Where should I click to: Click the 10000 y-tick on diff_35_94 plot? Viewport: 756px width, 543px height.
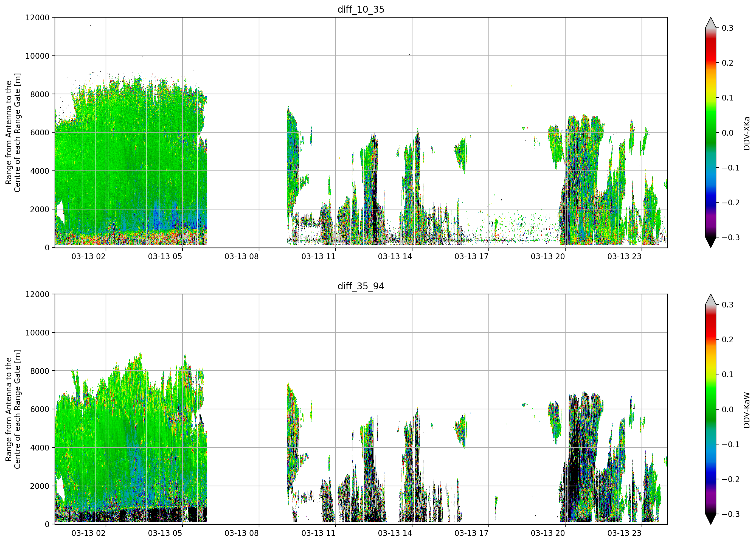click(x=37, y=333)
